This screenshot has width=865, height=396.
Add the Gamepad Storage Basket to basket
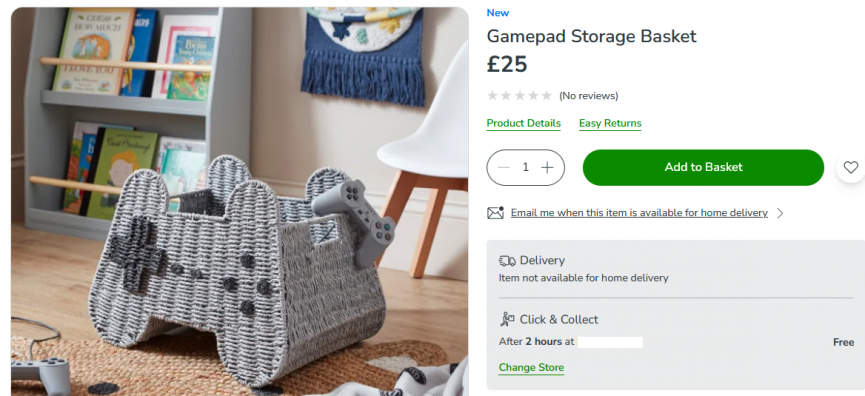tap(703, 167)
